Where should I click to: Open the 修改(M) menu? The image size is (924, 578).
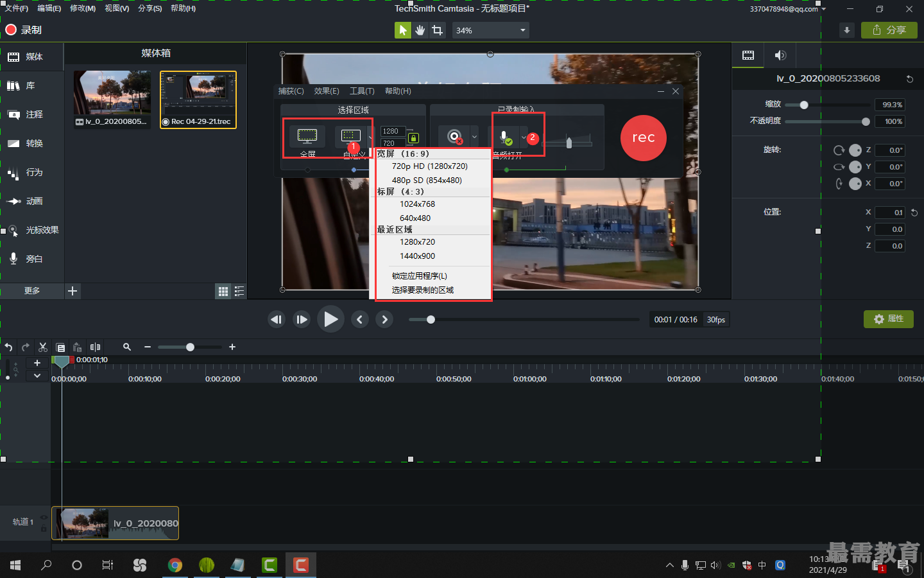(x=82, y=8)
